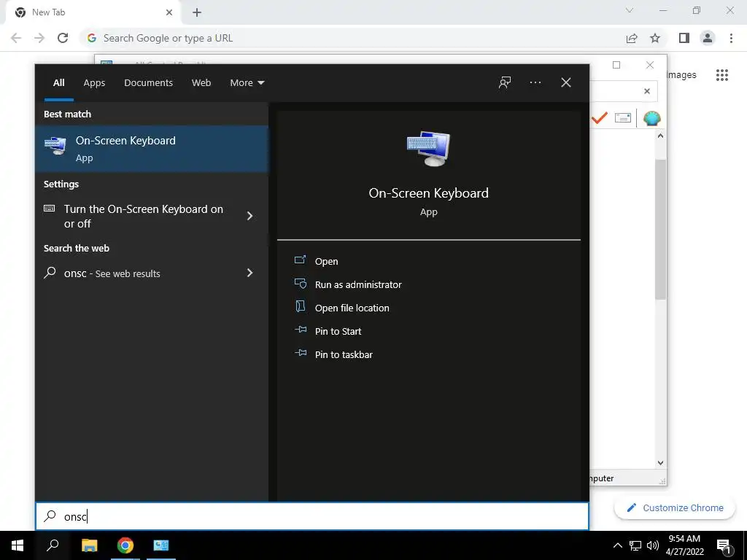Select the Apps search filter tab

coord(94,83)
